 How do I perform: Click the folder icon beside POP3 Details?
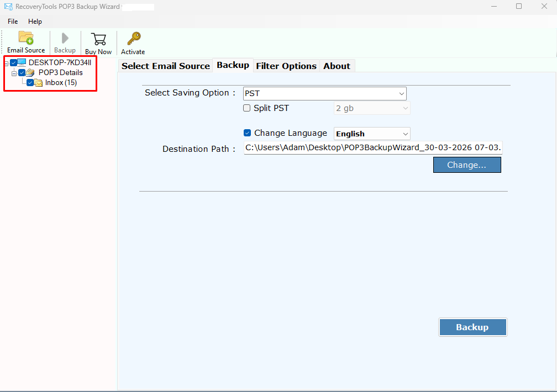point(30,72)
